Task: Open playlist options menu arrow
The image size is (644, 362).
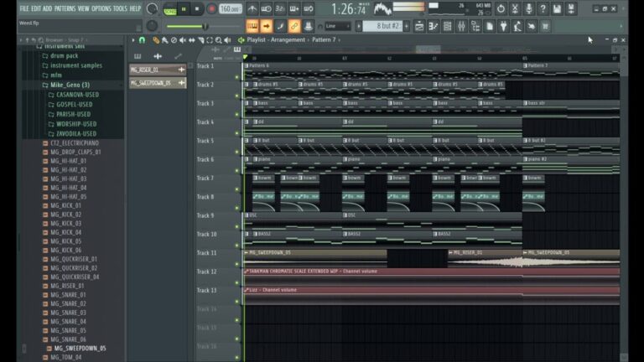Action: (133, 40)
